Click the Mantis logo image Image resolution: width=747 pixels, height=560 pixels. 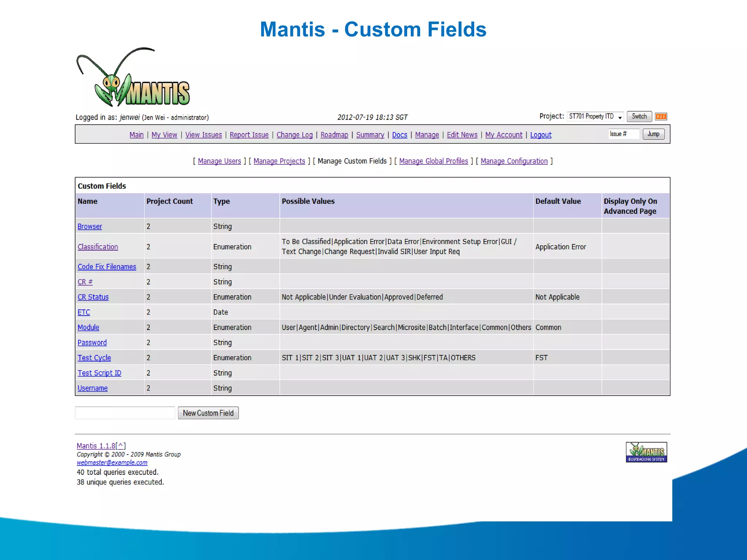point(133,77)
